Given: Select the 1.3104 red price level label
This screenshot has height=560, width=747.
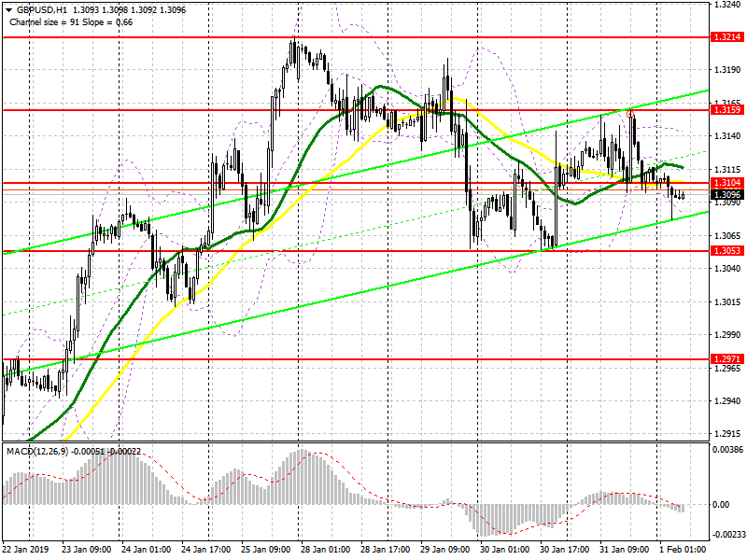Looking at the screenshot, I should pyautogui.click(x=726, y=183).
